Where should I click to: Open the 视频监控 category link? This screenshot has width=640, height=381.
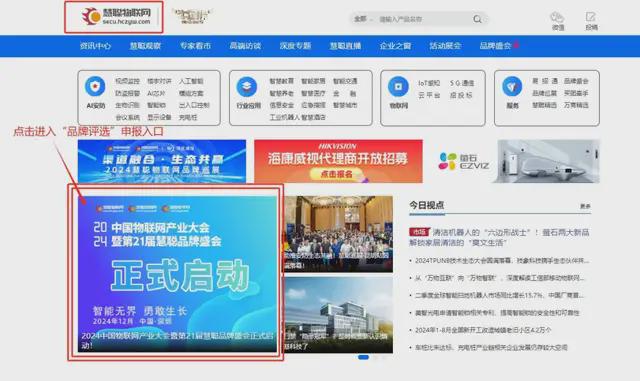(127, 81)
